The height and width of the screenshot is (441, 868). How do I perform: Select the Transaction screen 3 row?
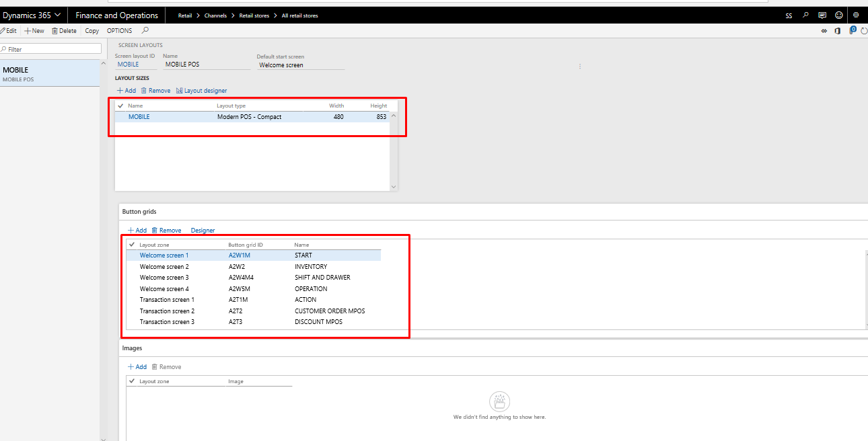pyautogui.click(x=254, y=322)
